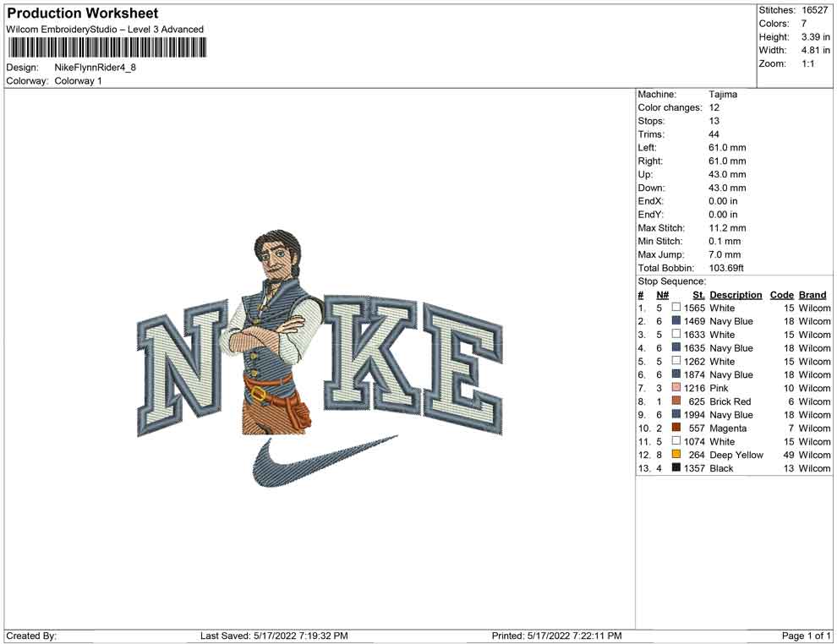Viewport: 837px width, 644px height.
Task: Click the Zoom value 1:1
Action: (807, 63)
